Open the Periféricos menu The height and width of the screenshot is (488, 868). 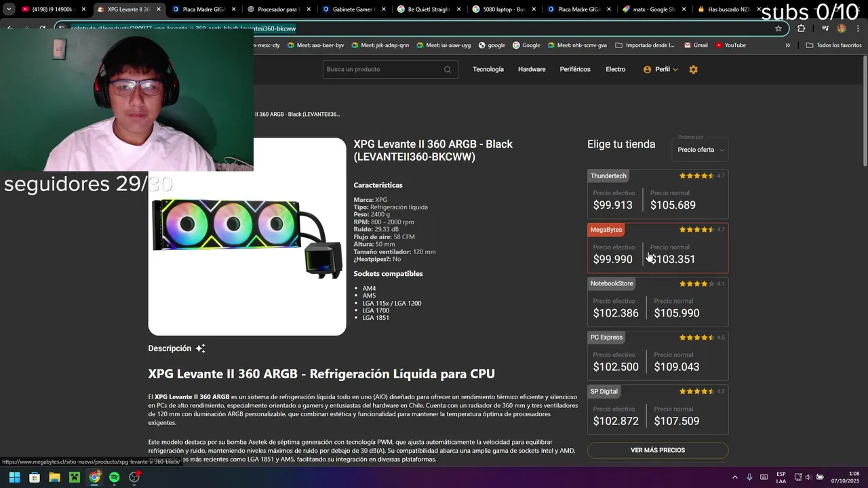tap(575, 69)
